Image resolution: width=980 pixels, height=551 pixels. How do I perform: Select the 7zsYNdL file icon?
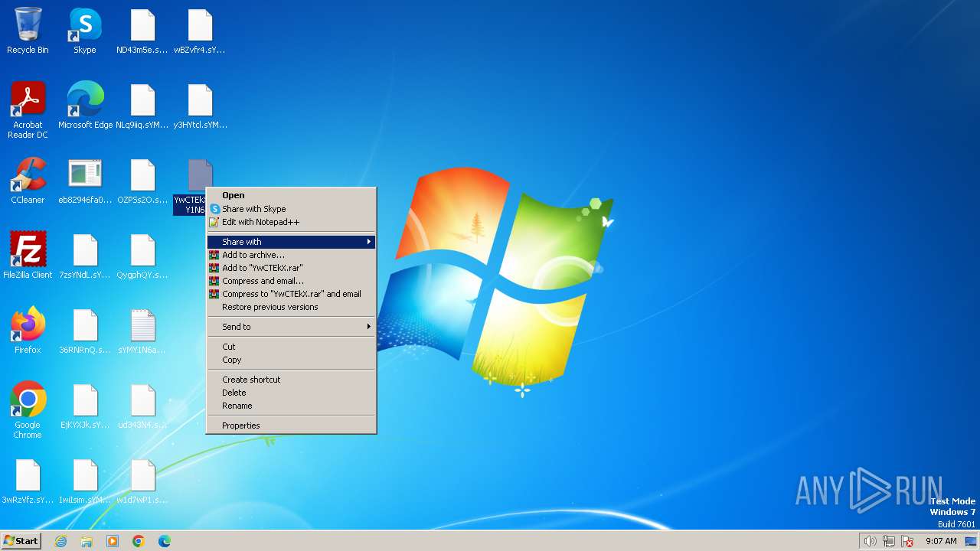pyautogui.click(x=85, y=256)
